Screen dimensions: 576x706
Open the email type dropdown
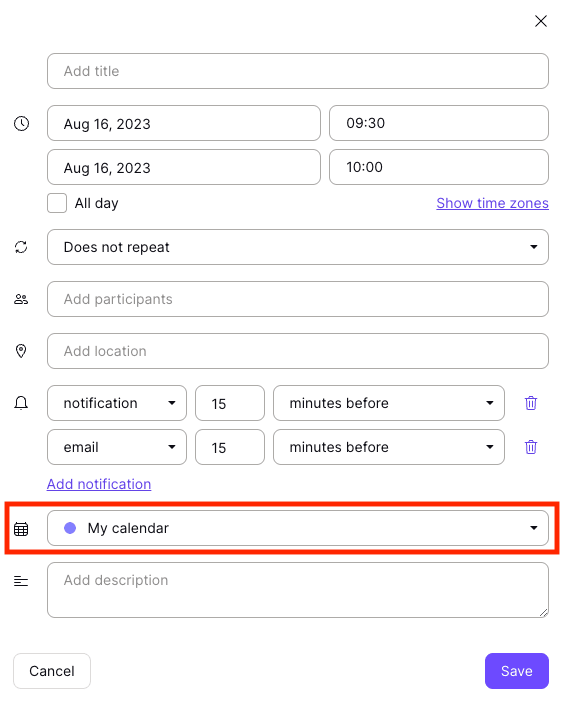pos(117,447)
